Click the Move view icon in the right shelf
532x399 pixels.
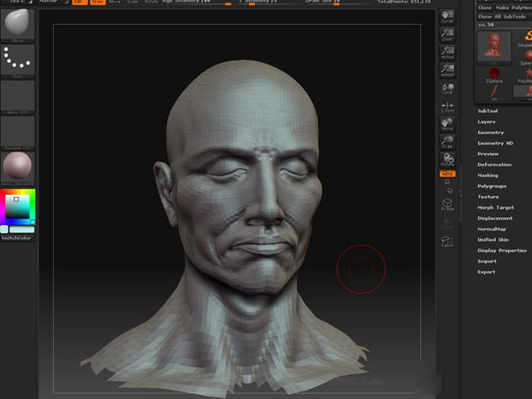click(448, 124)
